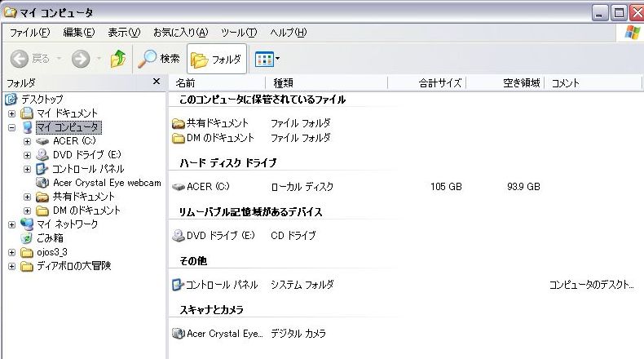Click the Back (戻る) arrow icon
The height and width of the screenshot is (359, 644).
20,59
